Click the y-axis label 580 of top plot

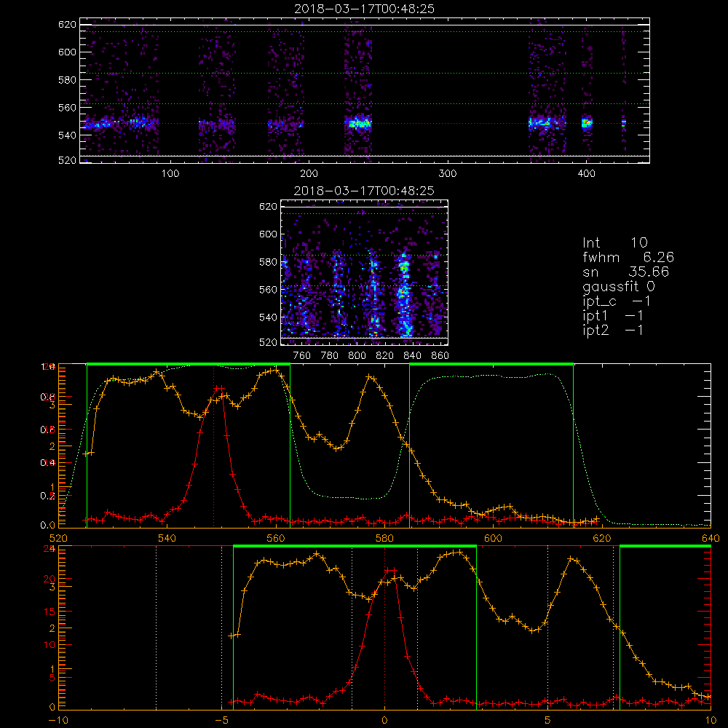point(67,80)
